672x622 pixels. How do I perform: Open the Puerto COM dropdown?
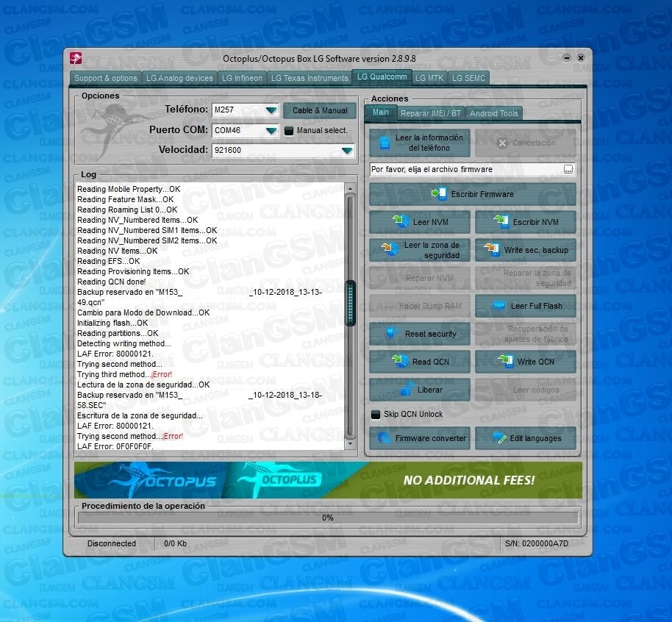(x=271, y=130)
